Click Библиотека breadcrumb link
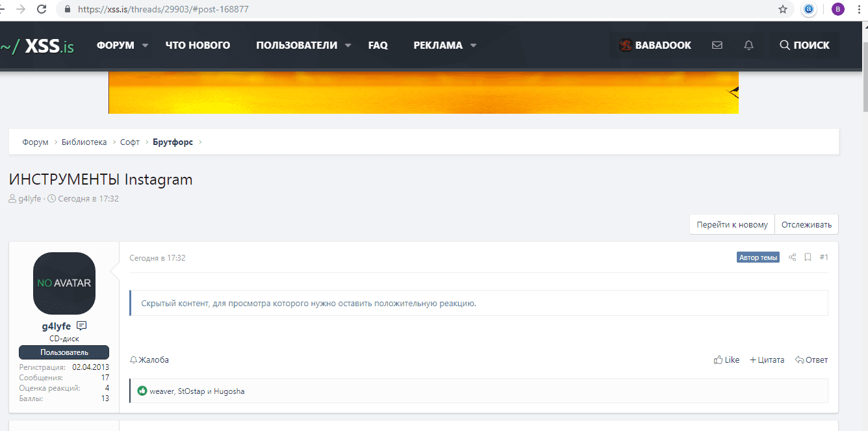 84,142
